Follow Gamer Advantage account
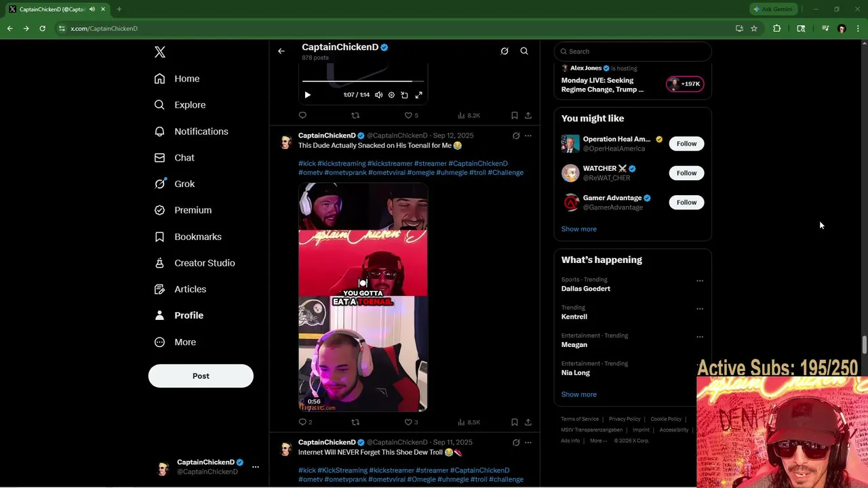868x488 pixels. point(686,202)
